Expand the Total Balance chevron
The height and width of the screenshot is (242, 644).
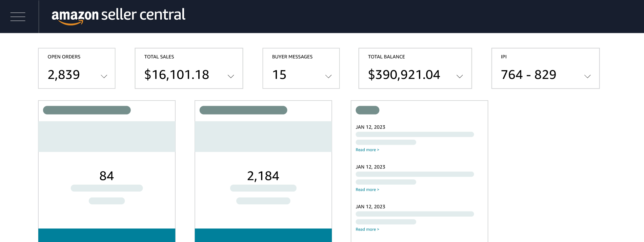[460, 76]
